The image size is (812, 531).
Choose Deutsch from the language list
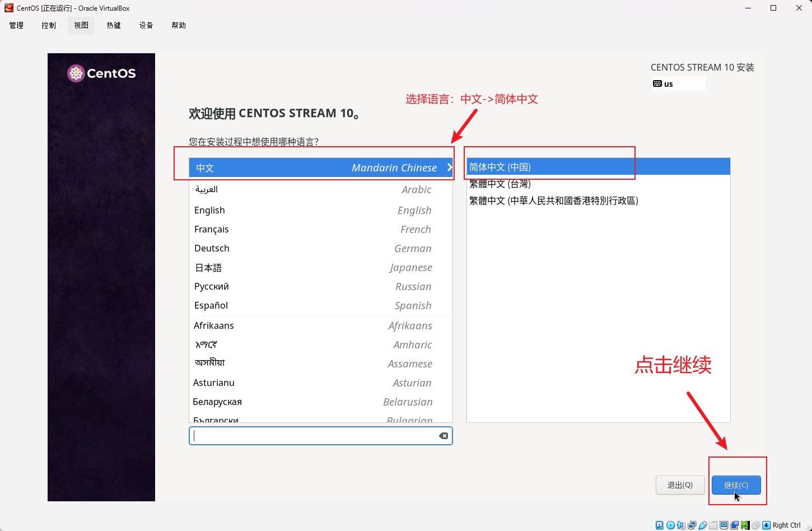(321, 248)
